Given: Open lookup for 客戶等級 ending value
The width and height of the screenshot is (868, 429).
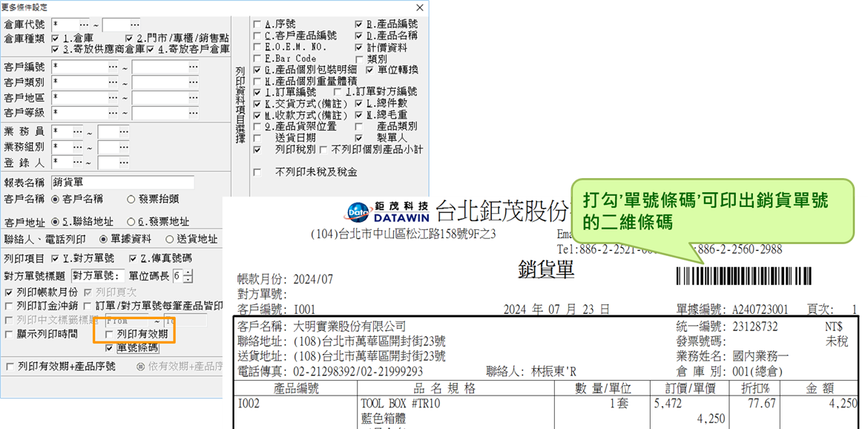Looking at the screenshot, I should (x=193, y=113).
